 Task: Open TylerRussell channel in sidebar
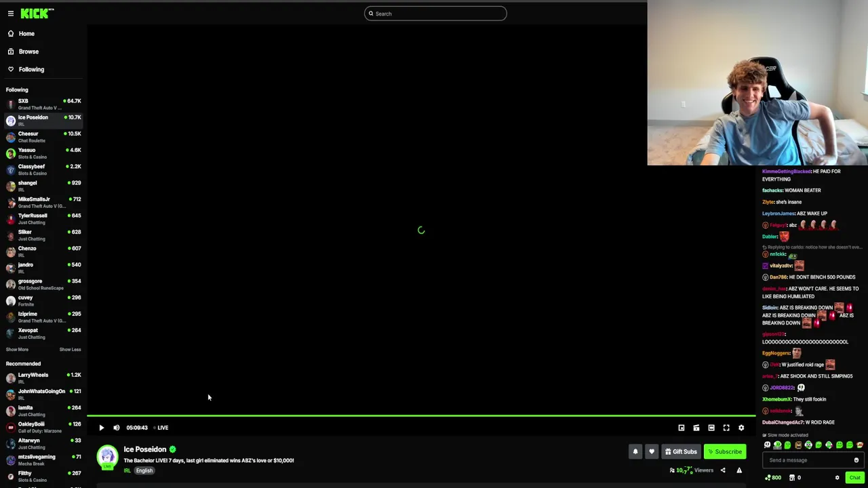click(43, 218)
